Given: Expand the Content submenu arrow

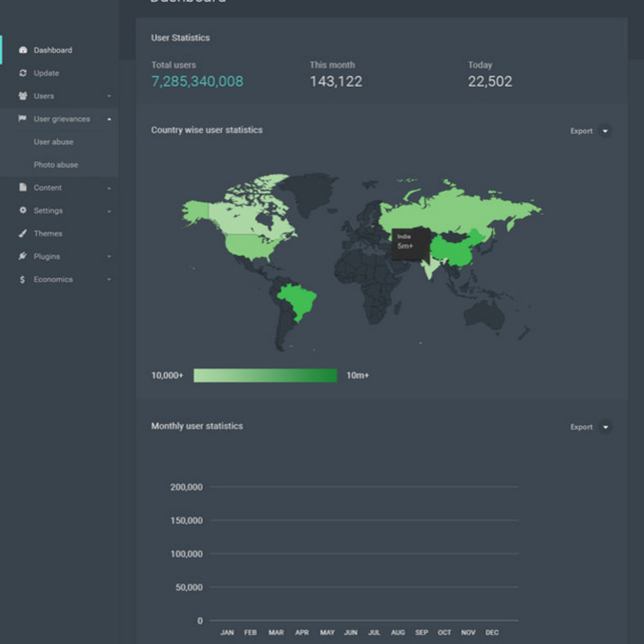Looking at the screenshot, I should tap(109, 188).
